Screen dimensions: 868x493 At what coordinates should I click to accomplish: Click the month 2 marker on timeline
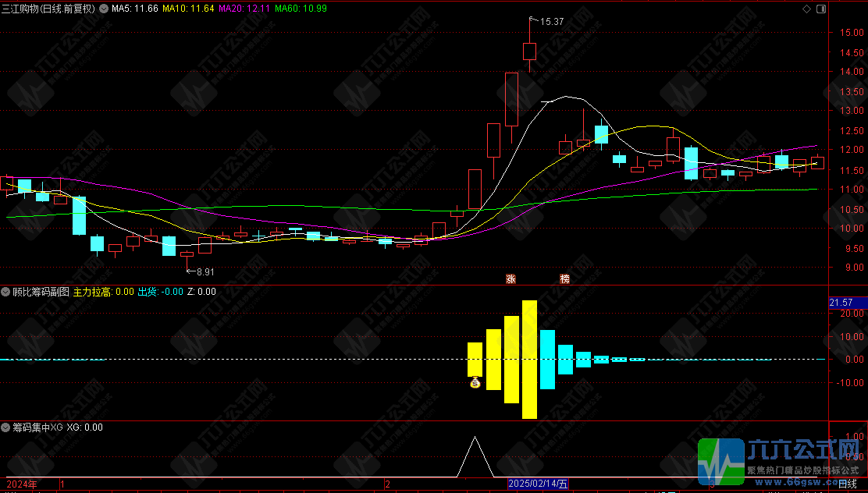coord(387,484)
